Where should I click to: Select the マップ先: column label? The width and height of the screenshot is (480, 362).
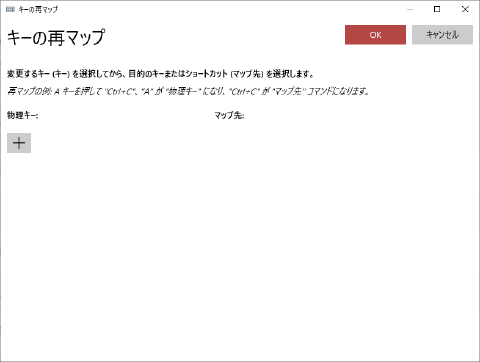pos(229,115)
